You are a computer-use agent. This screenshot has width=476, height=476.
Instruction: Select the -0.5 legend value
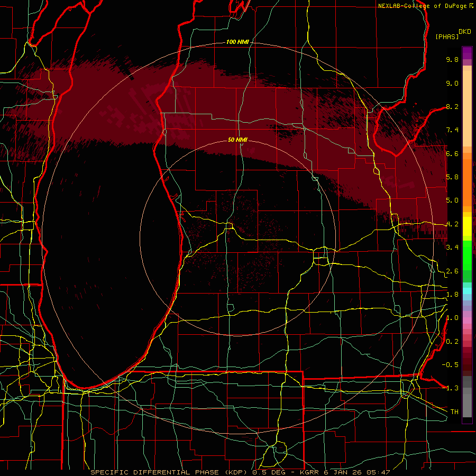tap(450, 364)
